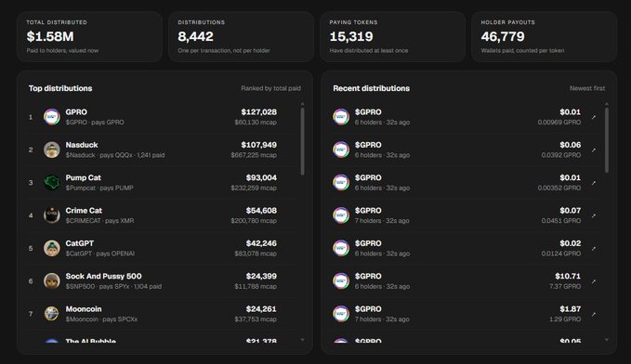Open the Pump Cat token name

pos(84,177)
